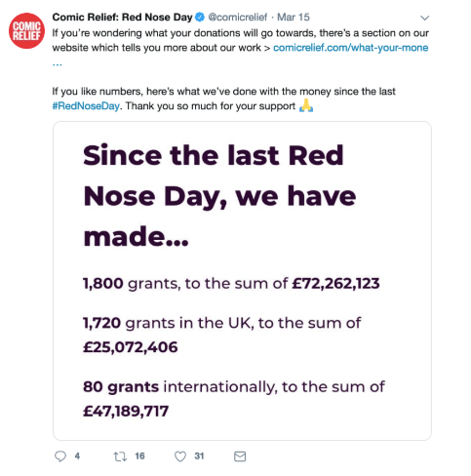The image size is (471, 476).
Task: Follow the #RedNoseDay hashtag
Action: point(86,106)
